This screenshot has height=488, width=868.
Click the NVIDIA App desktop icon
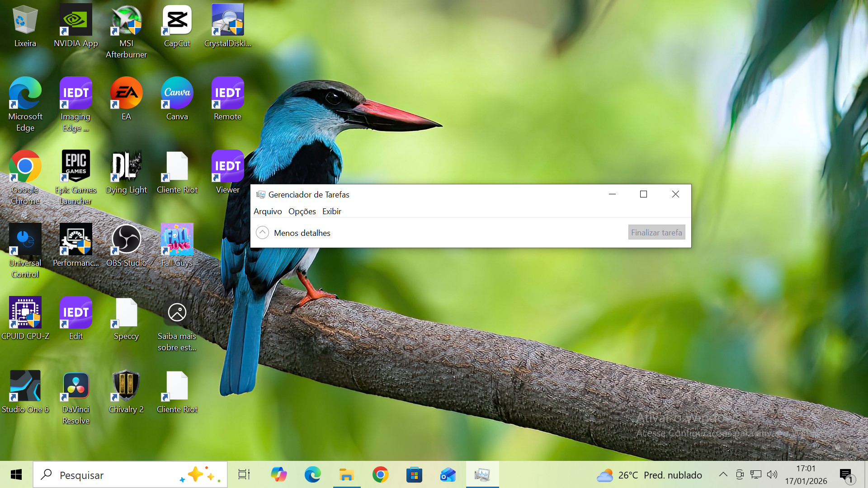(x=75, y=20)
